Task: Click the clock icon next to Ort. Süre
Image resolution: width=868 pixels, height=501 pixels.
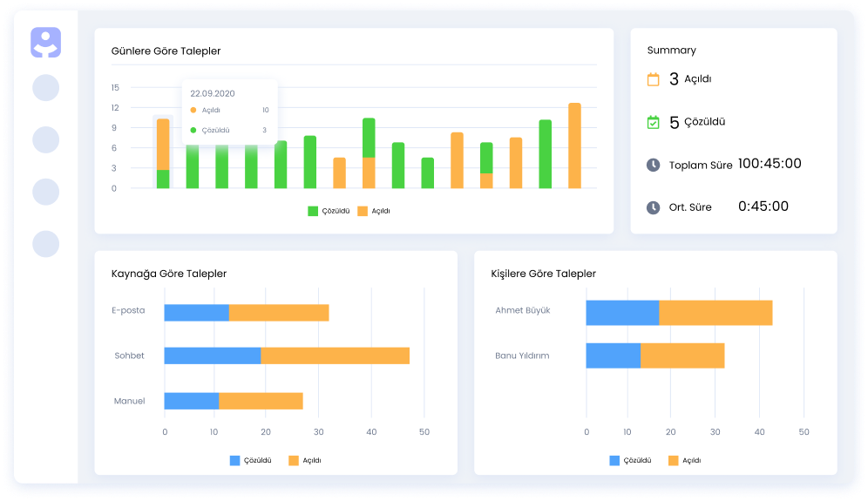Action: pos(653,207)
